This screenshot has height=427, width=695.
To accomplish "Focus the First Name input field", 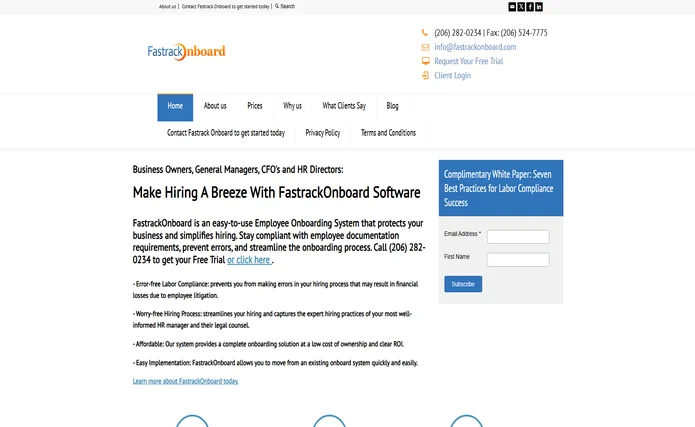I will point(518,260).
